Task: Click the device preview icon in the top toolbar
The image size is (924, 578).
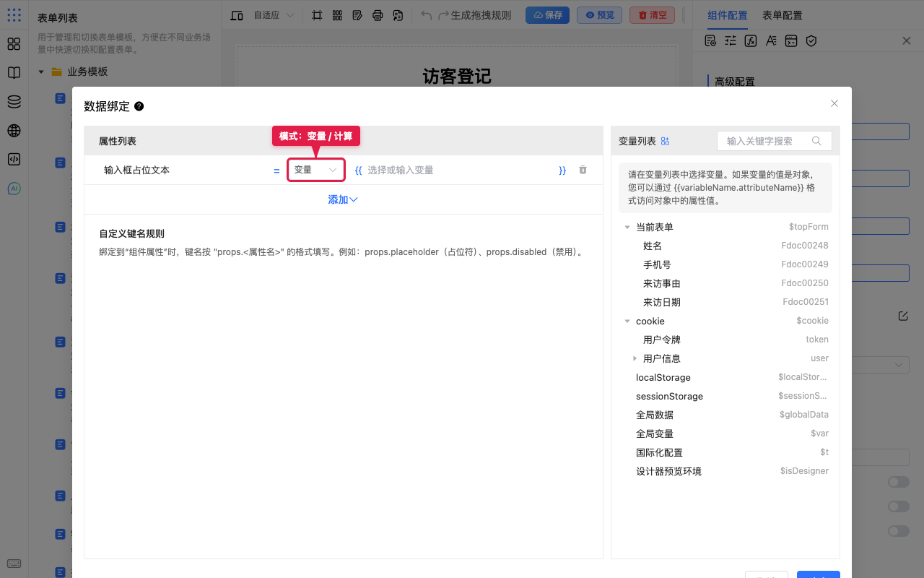Action: [x=237, y=15]
